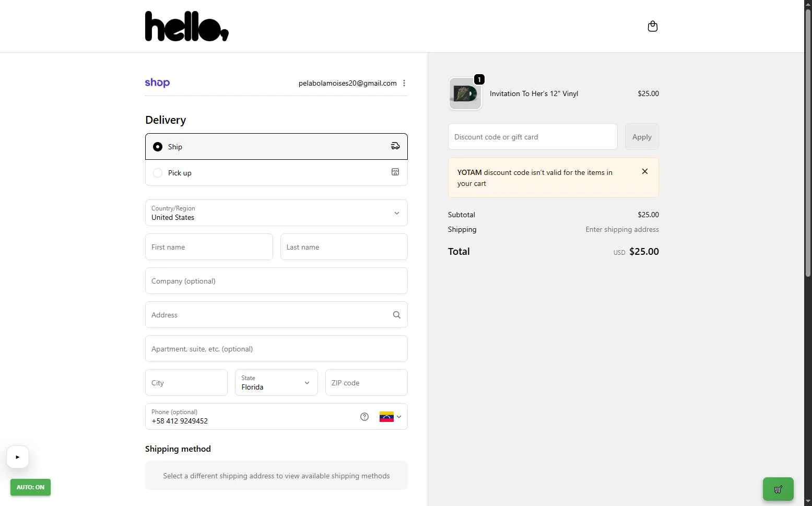Click the hello, store logo

(186, 26)
